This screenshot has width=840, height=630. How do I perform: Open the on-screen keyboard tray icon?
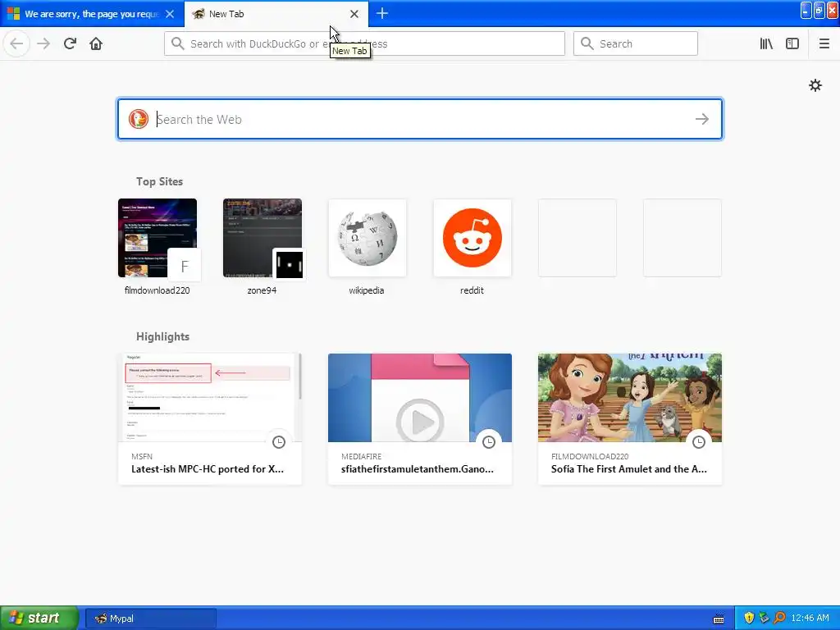tap(719, 619)
